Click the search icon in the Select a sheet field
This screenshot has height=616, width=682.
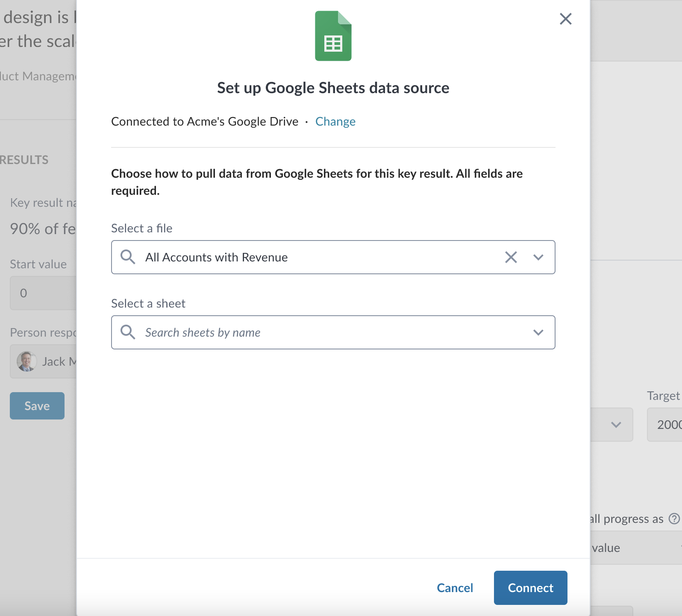point(128,332)
